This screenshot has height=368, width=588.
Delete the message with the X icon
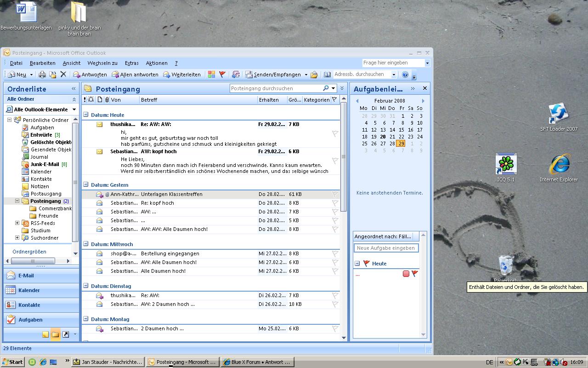(x=63, y=75)
